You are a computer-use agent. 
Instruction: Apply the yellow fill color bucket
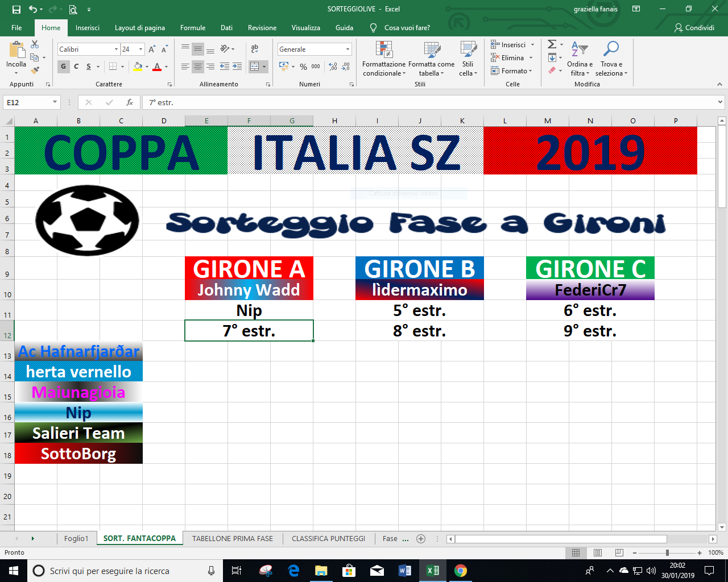(x=138, y=66)
